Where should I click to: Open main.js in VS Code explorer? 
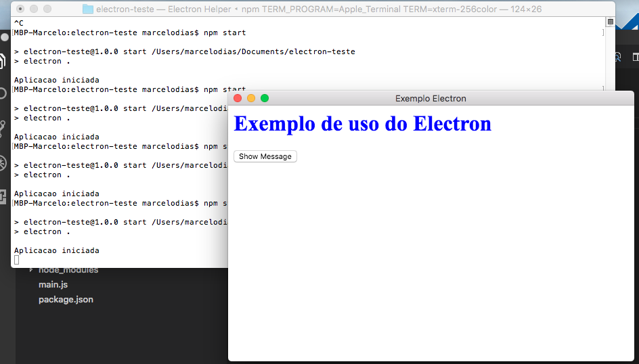(x=53, y=285)
